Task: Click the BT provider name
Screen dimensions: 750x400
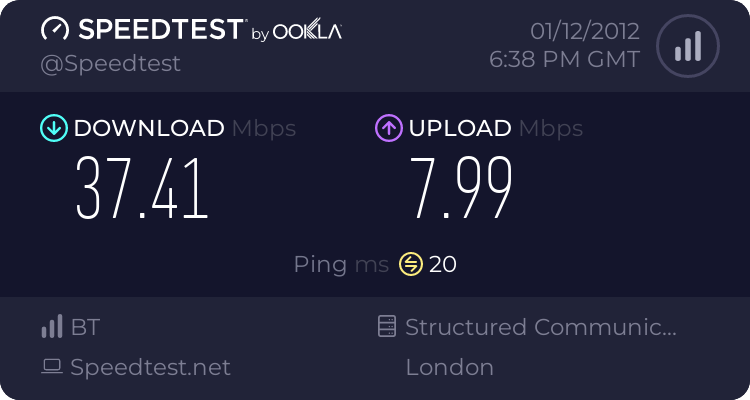Action: click(x=85, y=327)
